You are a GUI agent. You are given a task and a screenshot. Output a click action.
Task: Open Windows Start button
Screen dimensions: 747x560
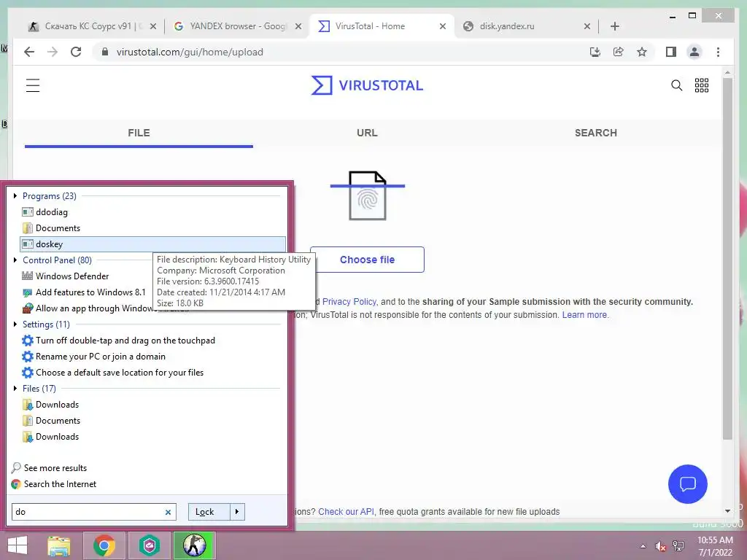click(18, 545)
